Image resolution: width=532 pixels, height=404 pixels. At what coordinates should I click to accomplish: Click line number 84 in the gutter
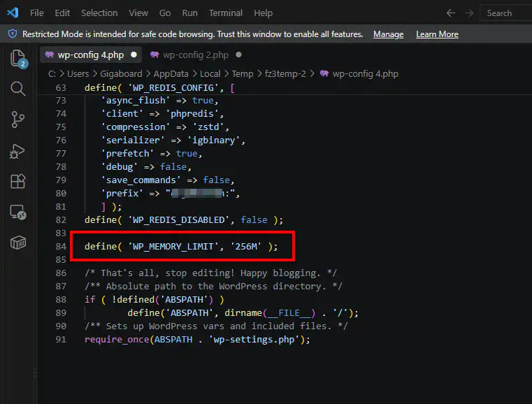click(x=61, y=246)
